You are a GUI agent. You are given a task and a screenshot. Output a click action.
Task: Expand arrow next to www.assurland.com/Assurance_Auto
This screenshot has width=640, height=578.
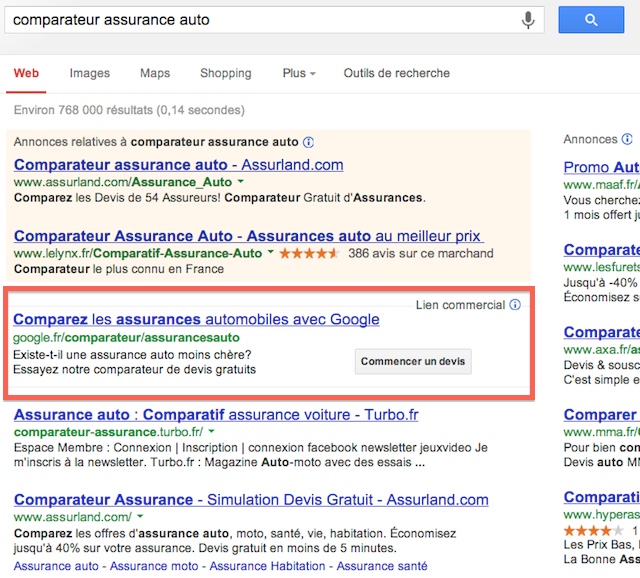click(241, 181)
